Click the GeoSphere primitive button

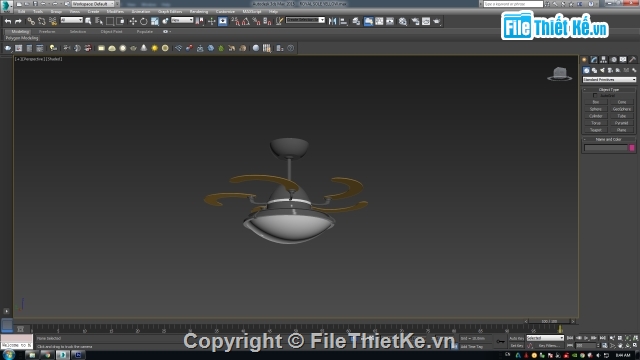tap(622, 109)
